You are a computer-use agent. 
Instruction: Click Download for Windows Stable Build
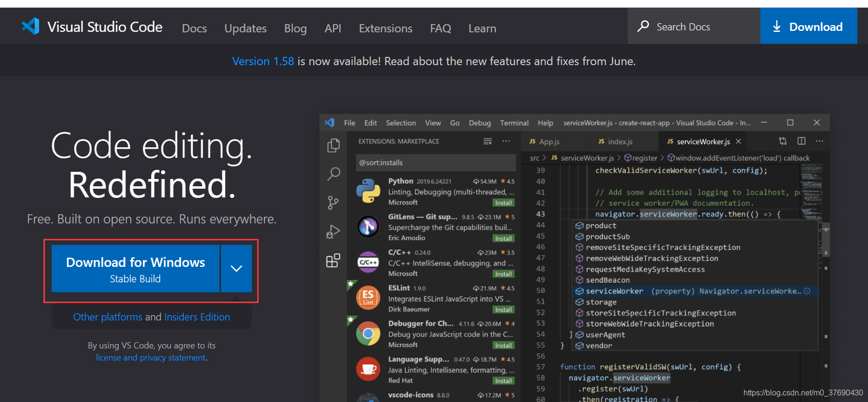pyautogui.click(x=136, y=268)
